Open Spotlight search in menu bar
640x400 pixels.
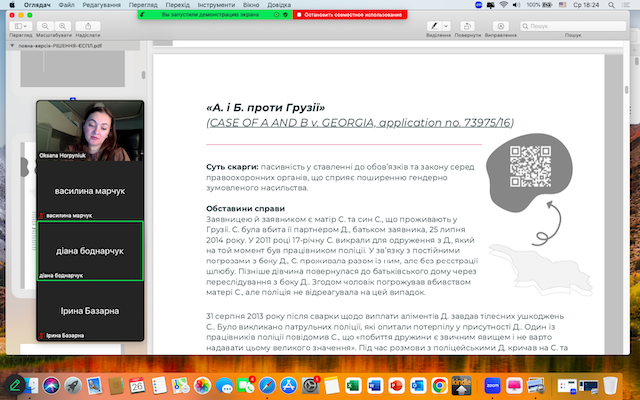click(x=611, y=5)
